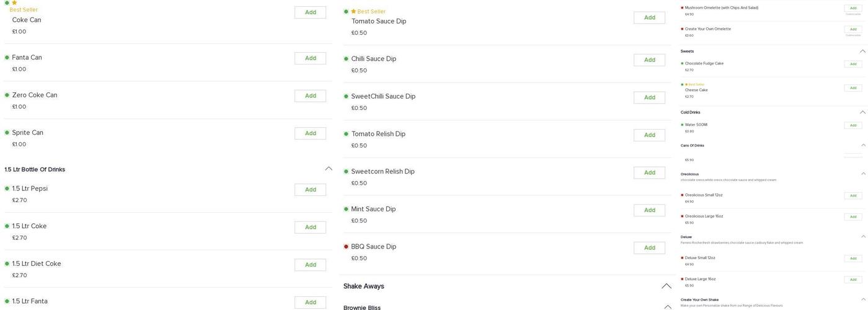This screenshot has height=310, width=868.
Task: Collapse the 1.5 Ltr Bottle Of Drinks section
Action: [x=329, y=169]
